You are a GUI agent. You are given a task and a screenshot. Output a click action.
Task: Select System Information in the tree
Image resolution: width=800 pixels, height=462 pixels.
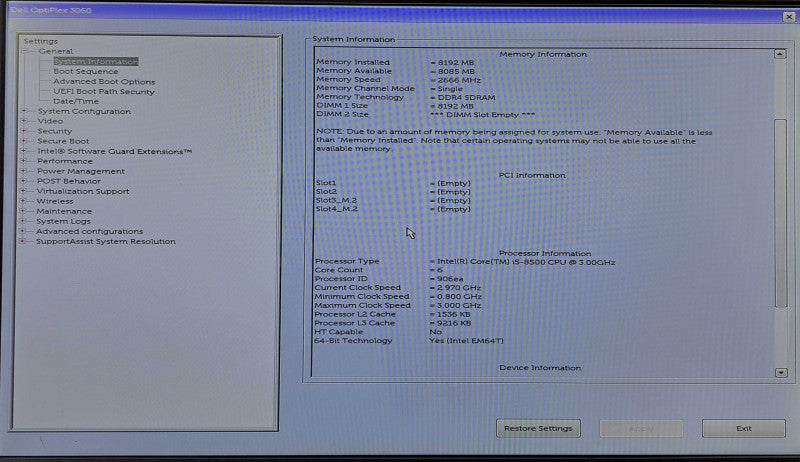coord(96,61)
